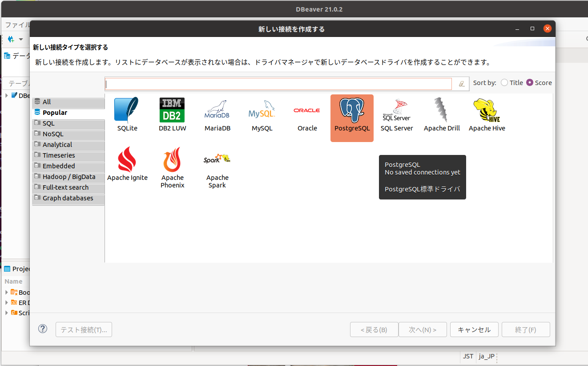The image size is (588, 366).
Task: Select the Oracle database icon
Action: point(307,110)
